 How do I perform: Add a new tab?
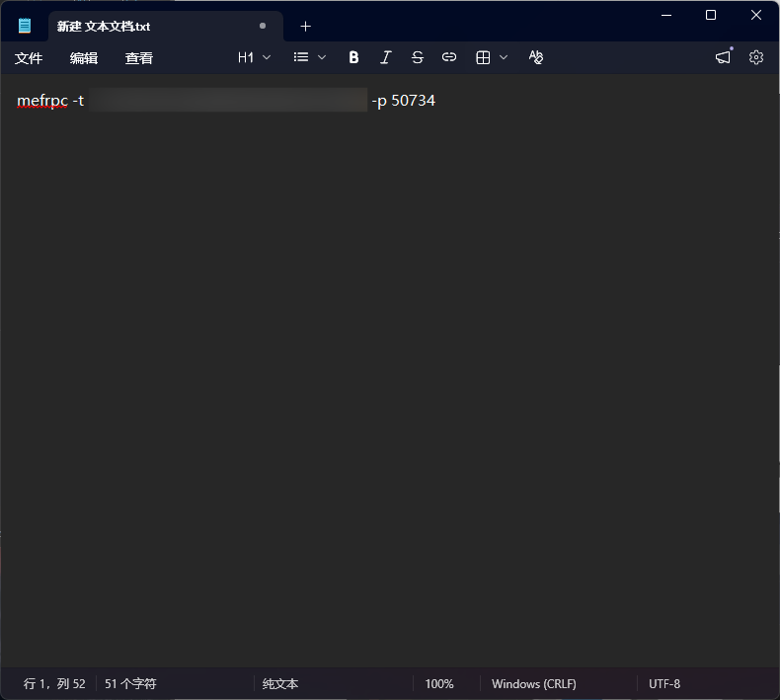[x=305, y=27]
